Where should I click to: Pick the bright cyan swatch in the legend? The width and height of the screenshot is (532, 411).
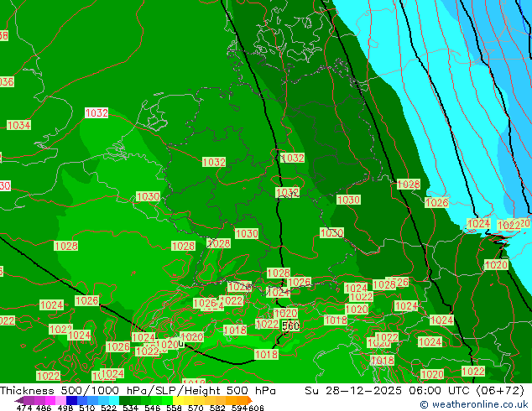click(x=114, y=400)
